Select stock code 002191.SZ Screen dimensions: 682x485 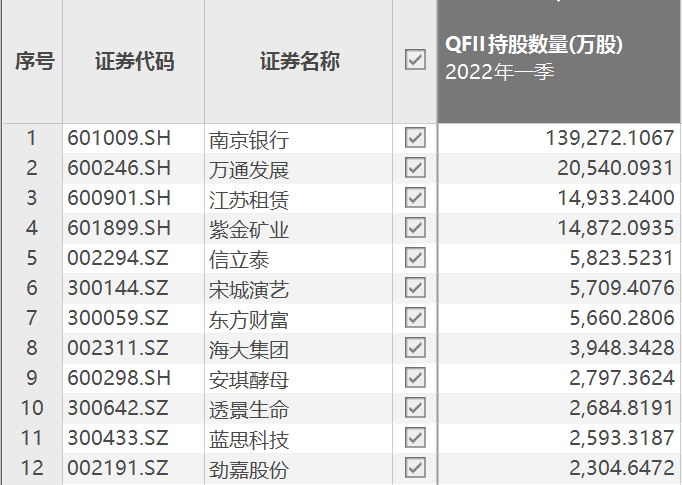pyautogui.click(x=118, y=468)
